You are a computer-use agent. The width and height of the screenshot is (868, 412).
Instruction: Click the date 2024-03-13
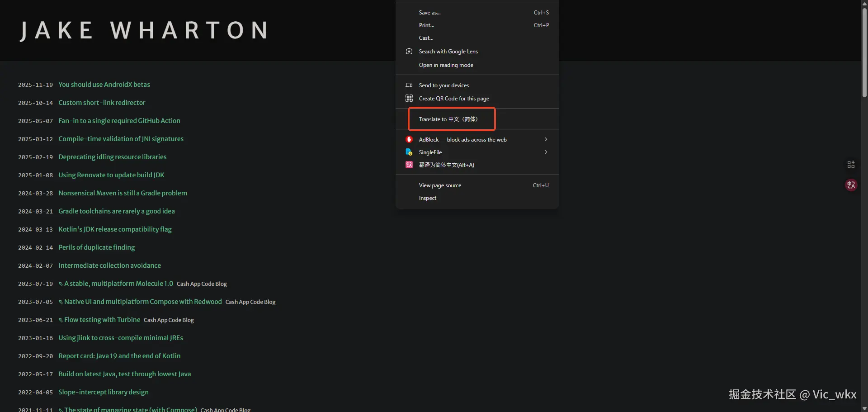(35, 230)
